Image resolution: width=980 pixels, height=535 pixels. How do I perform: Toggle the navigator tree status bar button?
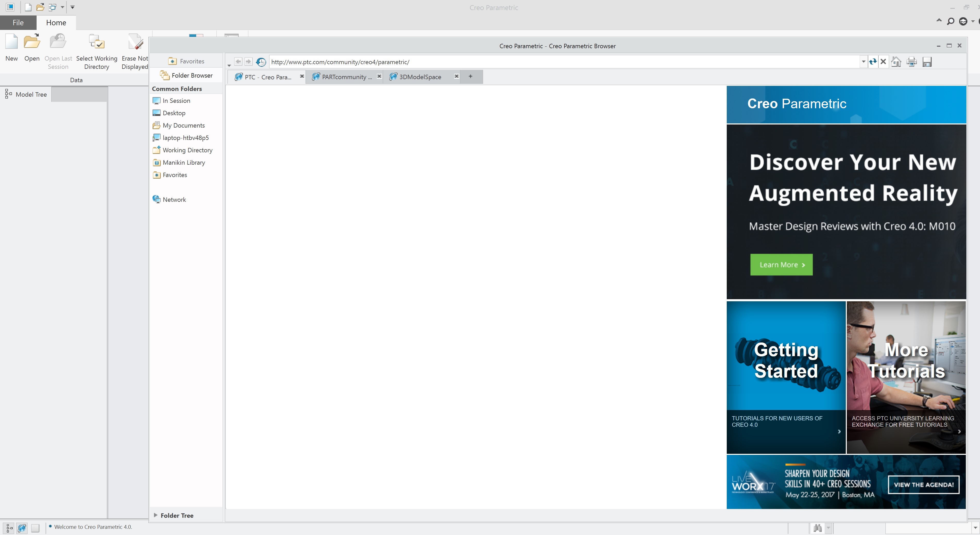(9, 528)
